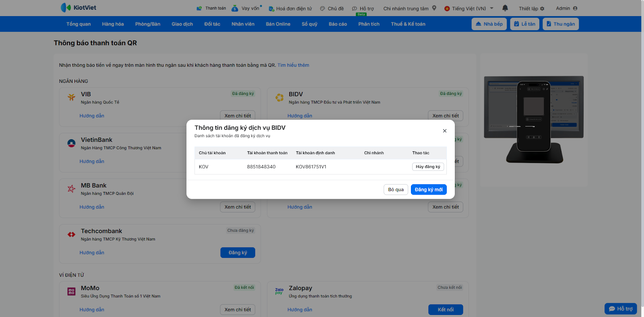Click the MB Bank logo
Viewport: 644px width, 317px height.
tap(72, 189)
